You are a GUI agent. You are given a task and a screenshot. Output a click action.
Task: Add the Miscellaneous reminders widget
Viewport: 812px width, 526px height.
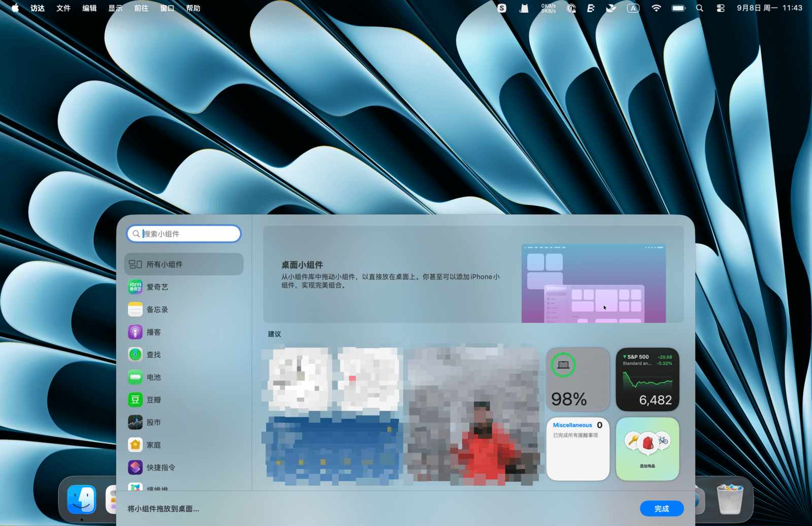pyautogui.click(x=578, y=449)
